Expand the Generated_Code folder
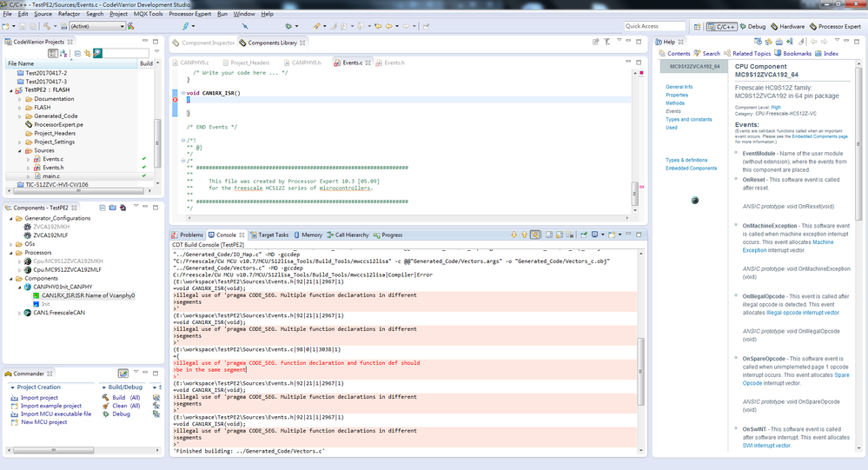The width and height of the screenshot is (868, 470). point(20,116)
